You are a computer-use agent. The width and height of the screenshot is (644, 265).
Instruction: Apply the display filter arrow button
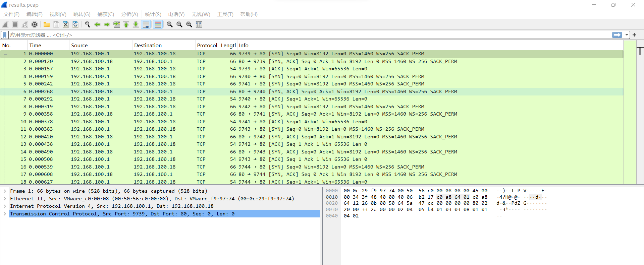pos(617,35)
